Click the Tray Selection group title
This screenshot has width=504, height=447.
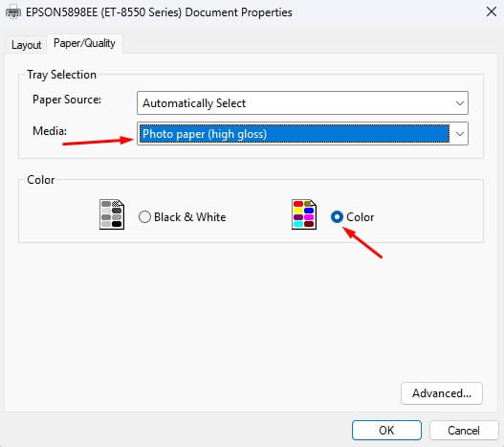[x=62, y=75]
